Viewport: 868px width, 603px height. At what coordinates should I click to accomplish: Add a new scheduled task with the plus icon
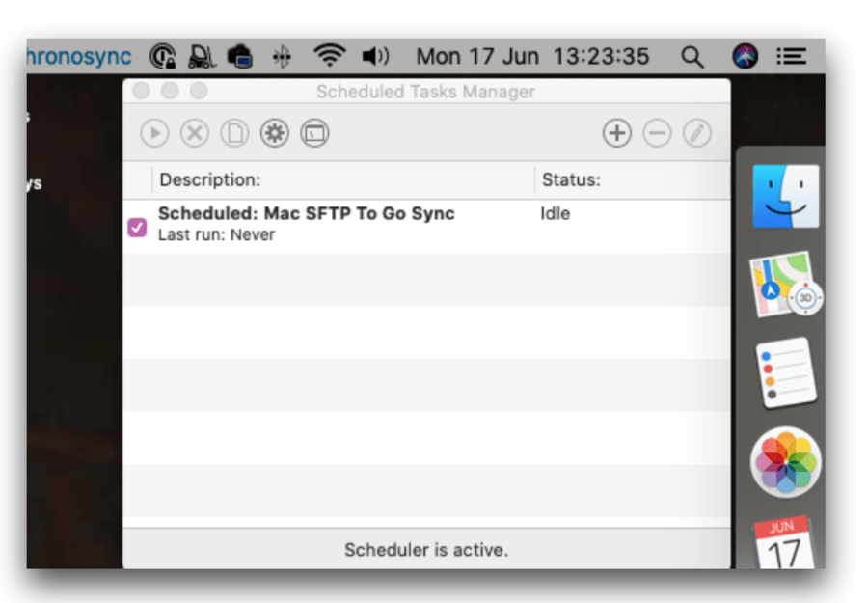(x=616, y=132)
